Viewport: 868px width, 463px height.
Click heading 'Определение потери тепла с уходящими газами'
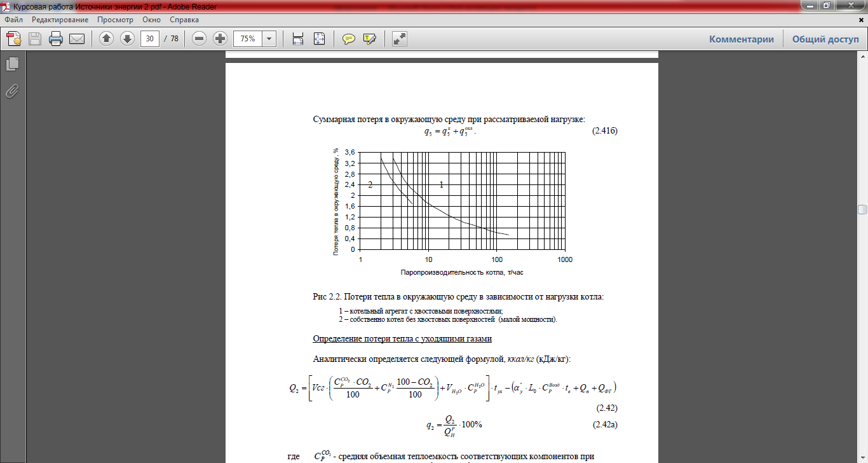click(x=402, y=338)
